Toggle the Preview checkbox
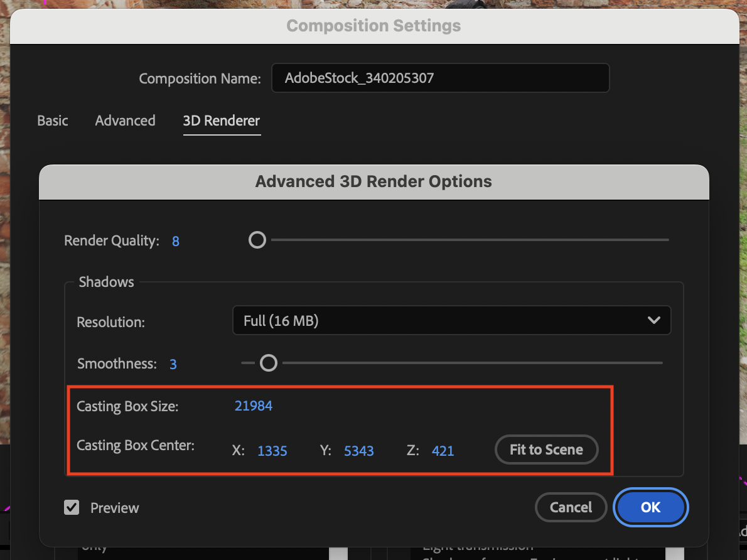747x560 pixels. 72,507
